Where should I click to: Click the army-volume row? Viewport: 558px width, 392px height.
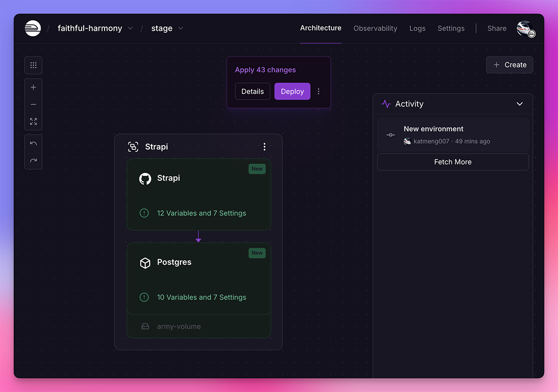(199, 326)
